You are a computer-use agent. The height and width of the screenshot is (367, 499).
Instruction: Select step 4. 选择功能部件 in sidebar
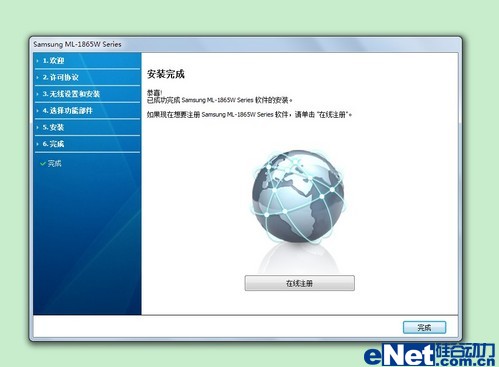point(87,111)
